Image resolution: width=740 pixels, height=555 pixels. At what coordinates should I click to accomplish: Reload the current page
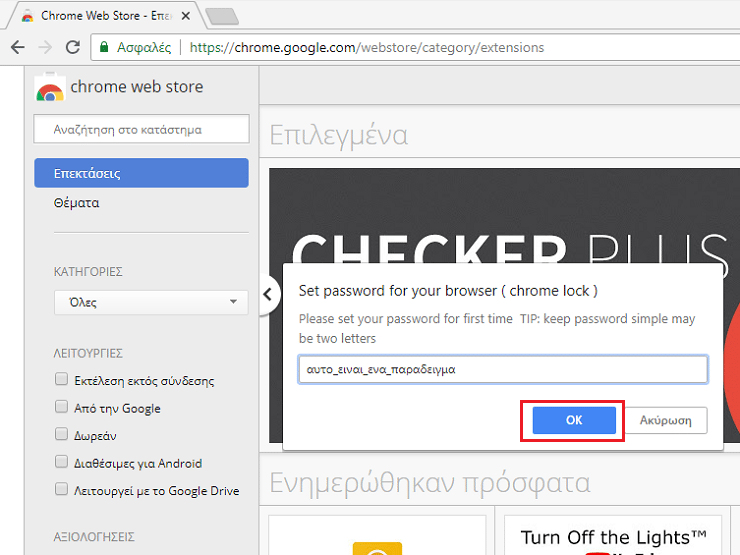click(73, 47)
